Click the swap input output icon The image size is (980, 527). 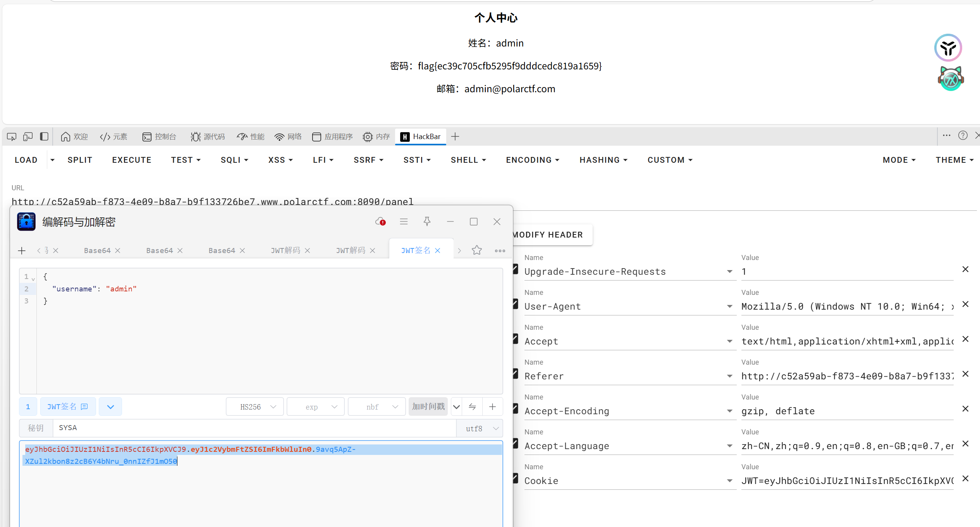(x=472, y=406)
